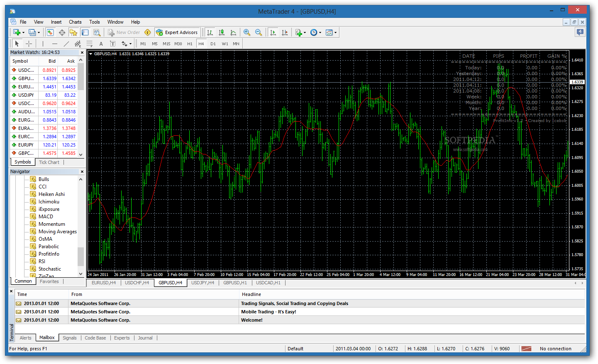Toggle the Data Window crosshair-circle icon
This screenshot has width=598, height=364.
point(62,32)
